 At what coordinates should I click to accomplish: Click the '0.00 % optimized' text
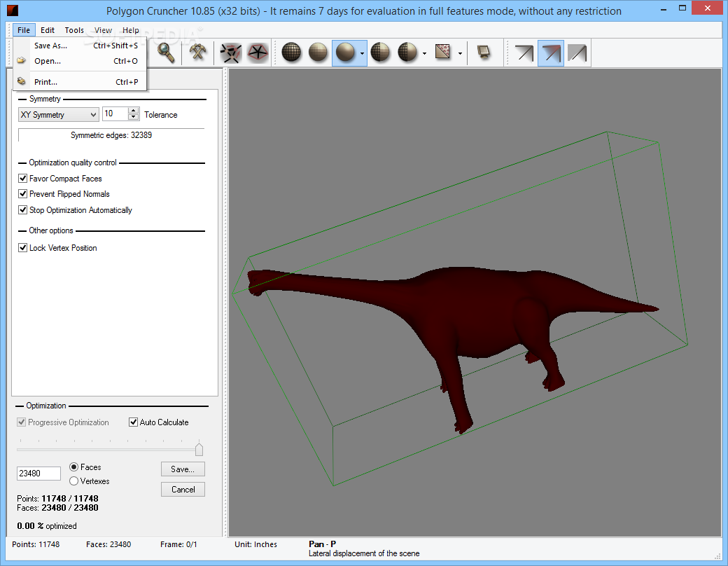[47, 526]
